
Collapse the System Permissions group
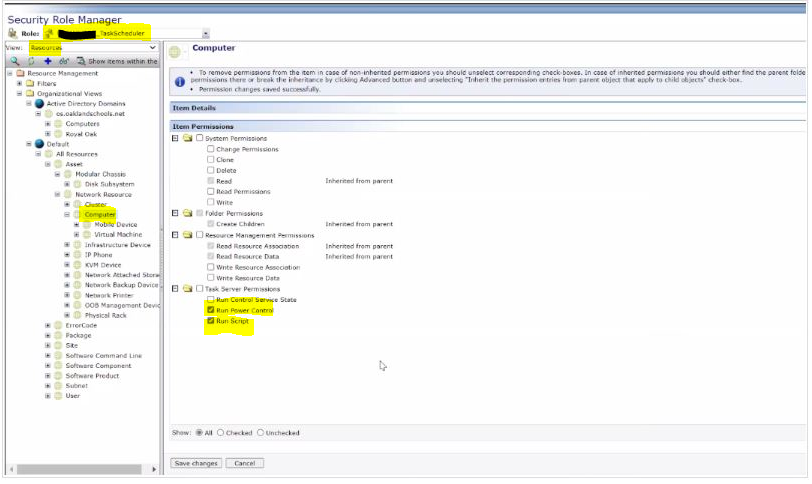[176, 138]
